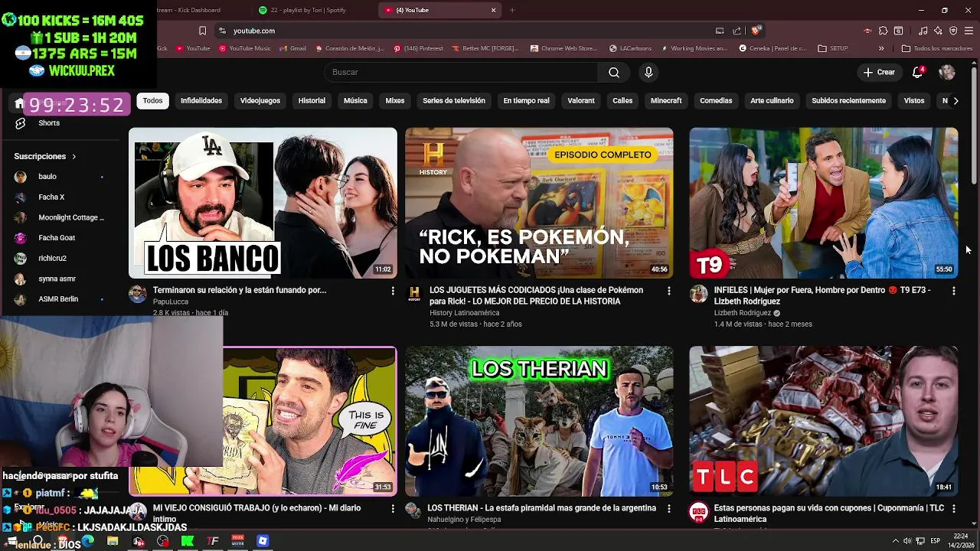Click the browser bookmark page icon
This screenshot has width=980, height=551.
click(202, 31)
